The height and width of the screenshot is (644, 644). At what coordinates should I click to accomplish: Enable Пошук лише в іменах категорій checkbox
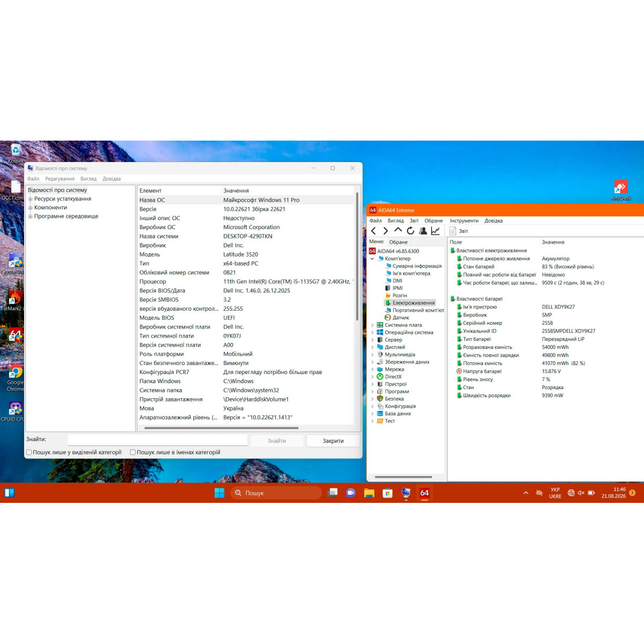(x=133, y=452)
